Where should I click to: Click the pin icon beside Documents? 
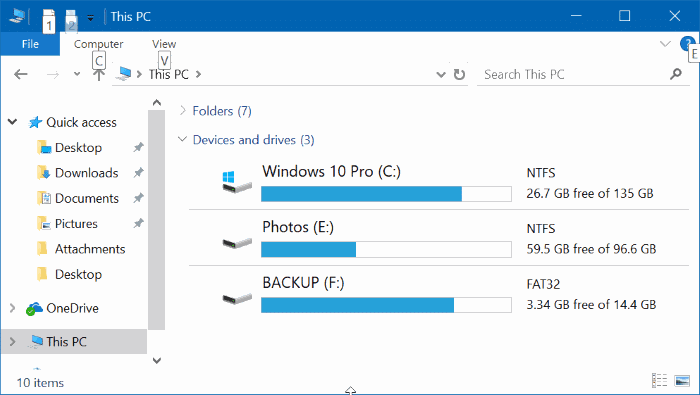point(138,198)
